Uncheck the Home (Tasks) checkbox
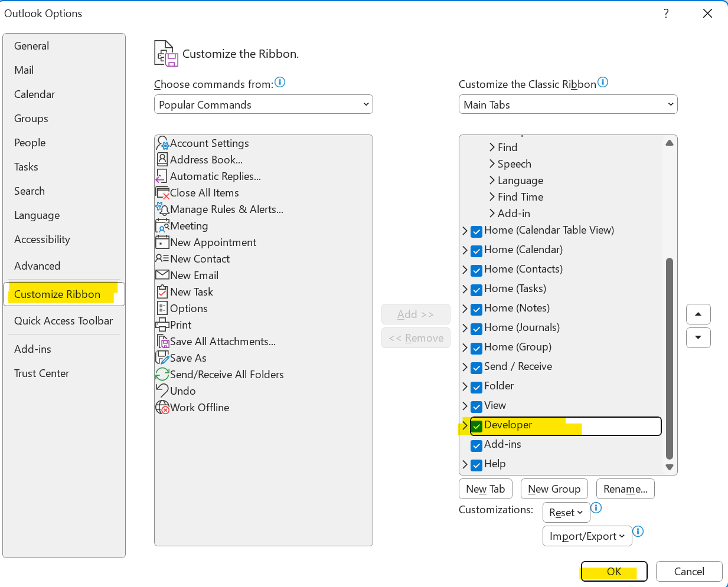Viewport: 728px width, 587px height. point(476,290)
